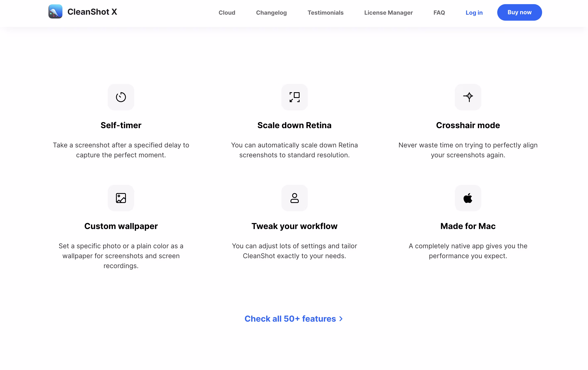Open the Changelog page

271,12
